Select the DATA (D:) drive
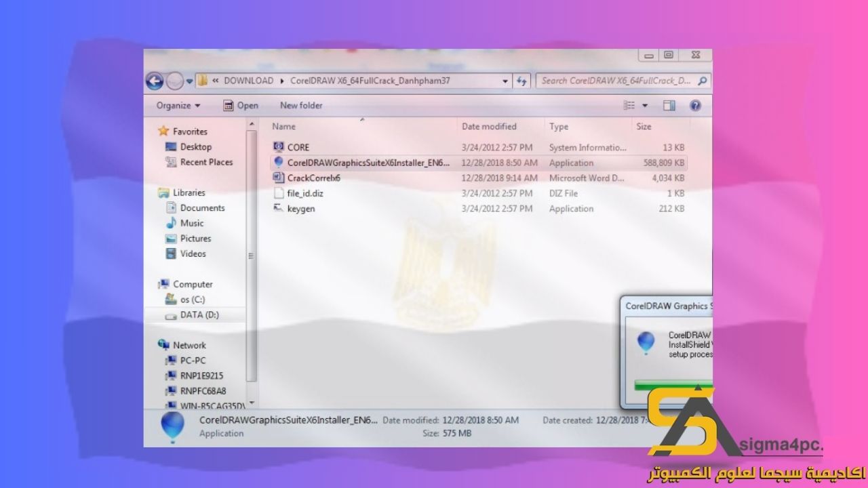This screenshot has height=488, width=868. point(199,315)
